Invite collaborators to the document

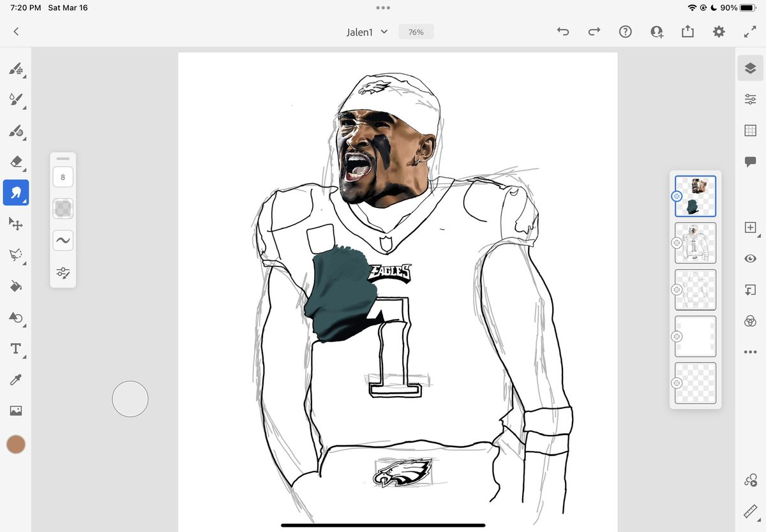click(657, 32)
